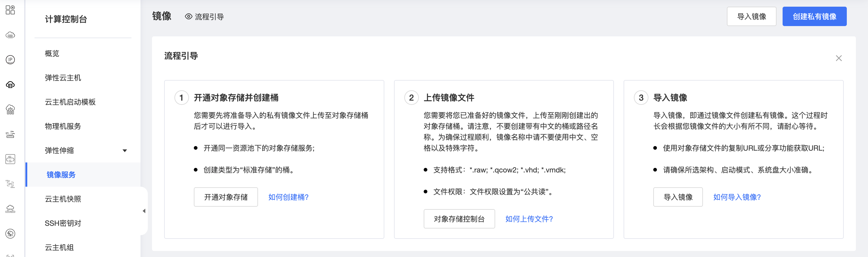Click the load balancer sidebar icon
The width and height of the screenshot is (868, 257).
coord(10,134)
